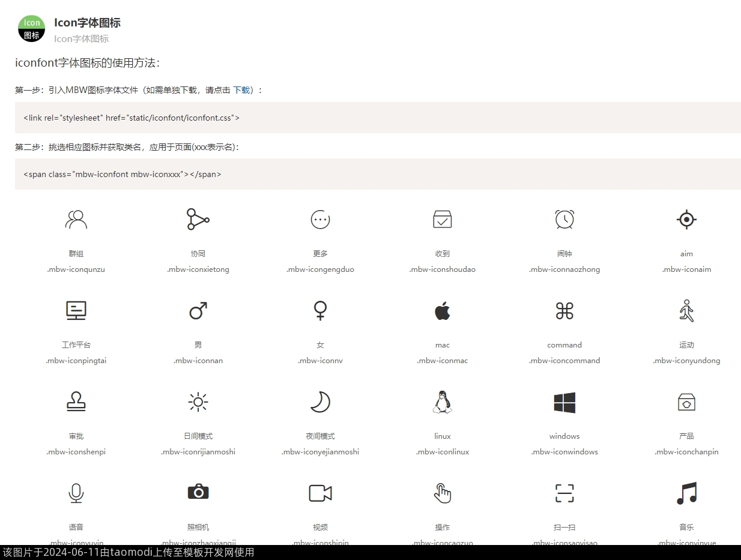741x560 pixels.
Task: Select the 运动 walking person icon
Action: coord(686,311)
